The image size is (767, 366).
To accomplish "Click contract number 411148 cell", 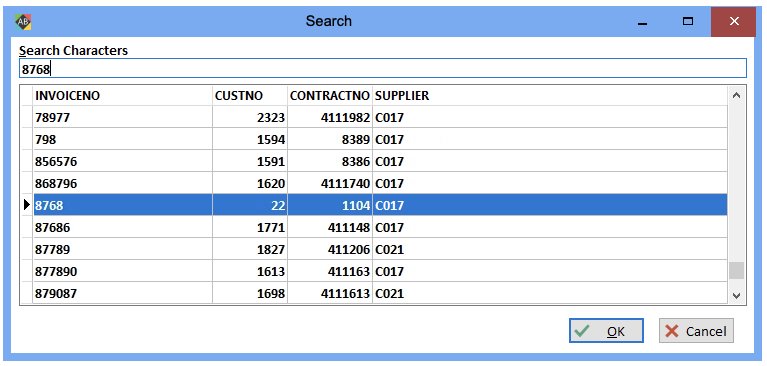I will coord(330,228).
